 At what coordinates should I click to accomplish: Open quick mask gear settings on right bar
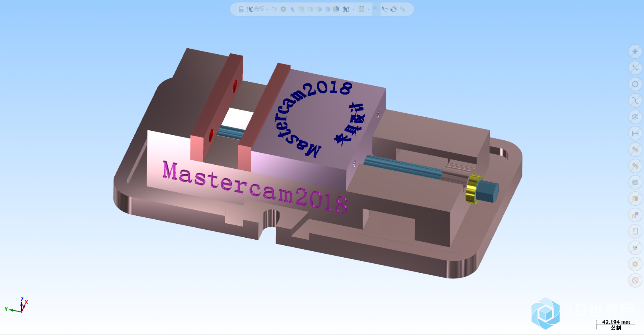pos(635,264)
